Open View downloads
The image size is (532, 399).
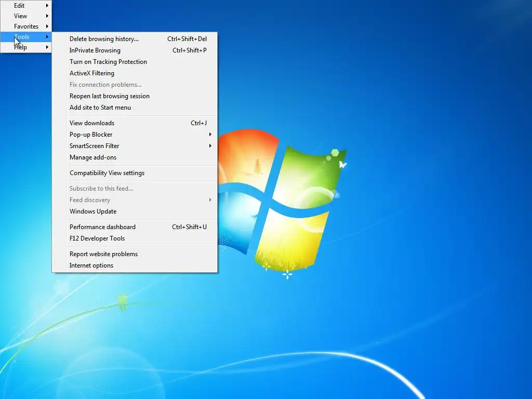pos(135,123)
